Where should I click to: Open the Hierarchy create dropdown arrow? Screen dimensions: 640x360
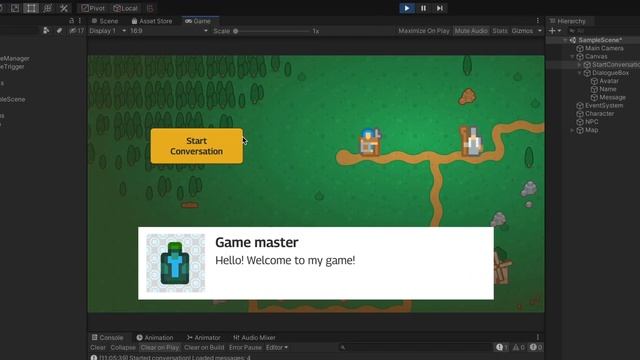coord(559,31)
